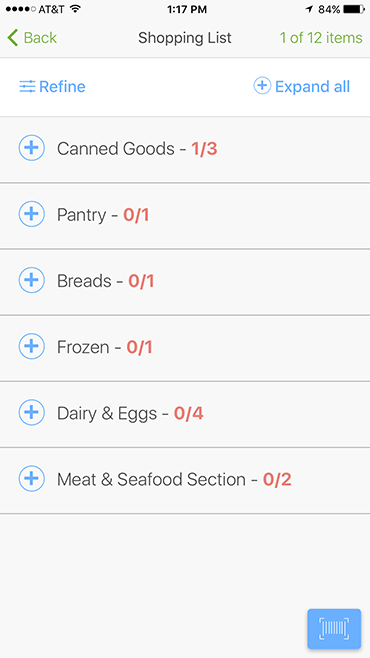Tap the battery indicator in status bar
The height and width of the screenshot is (658, 370).
[354, 9]
